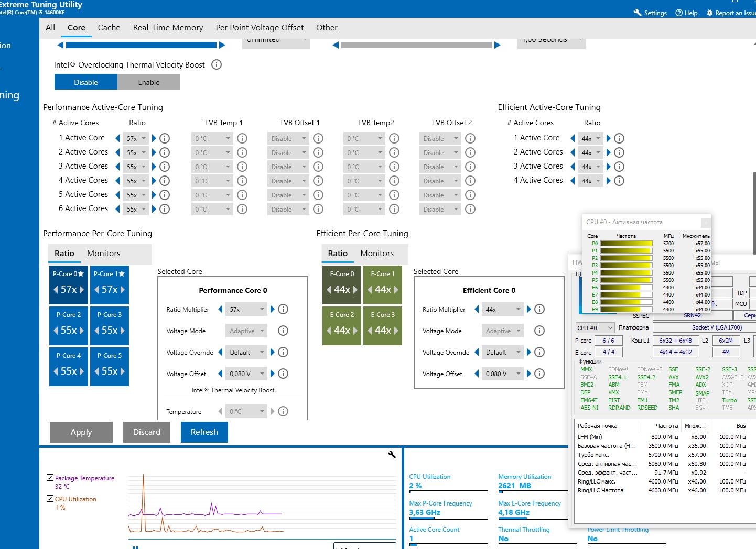Click the Report an Issue link
Image resolution: width=756 pixels, height=549 pixels.
click(736, 13)
